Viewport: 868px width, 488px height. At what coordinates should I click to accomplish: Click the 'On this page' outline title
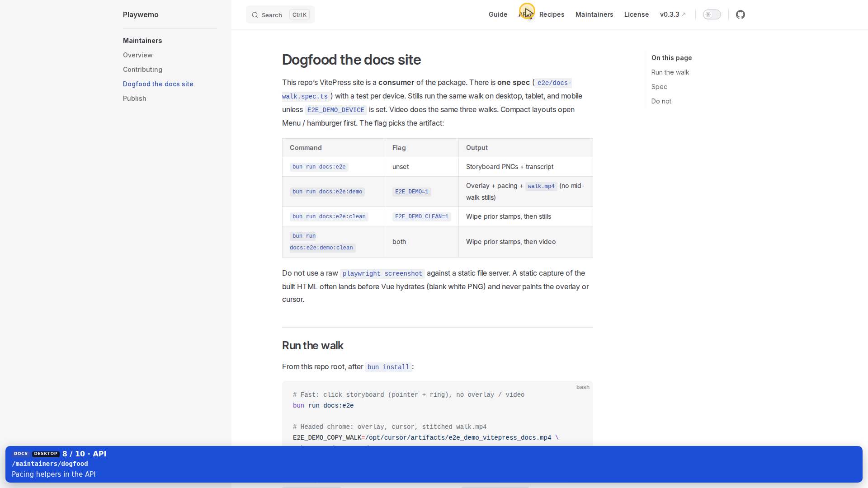pos(671,58)
